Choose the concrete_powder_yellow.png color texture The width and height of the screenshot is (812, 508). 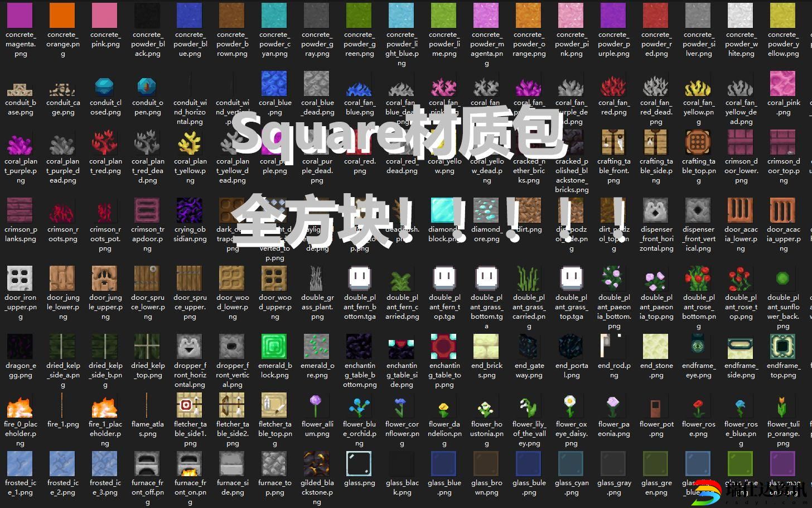[x=783, y=15]
